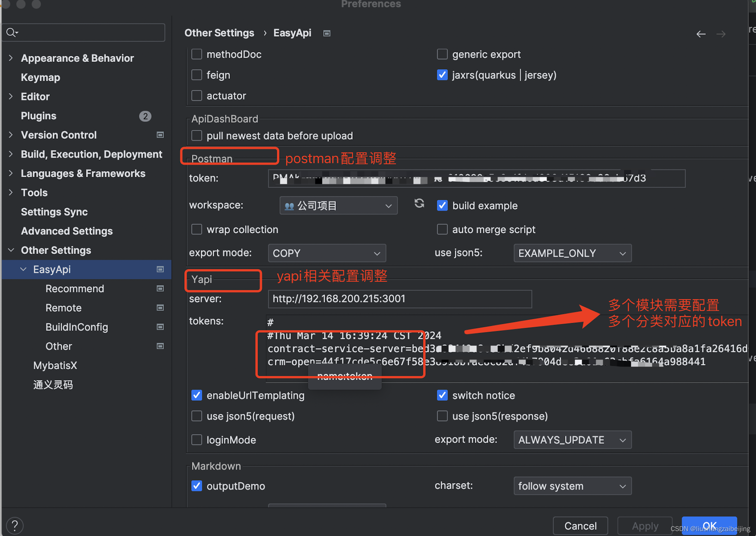Open Postman export mode COPY dropdown
The image size is (756, 536).
327,253
